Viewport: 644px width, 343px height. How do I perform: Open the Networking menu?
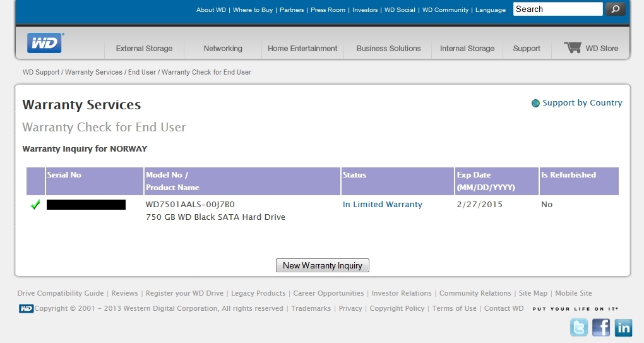pos(223,49)
